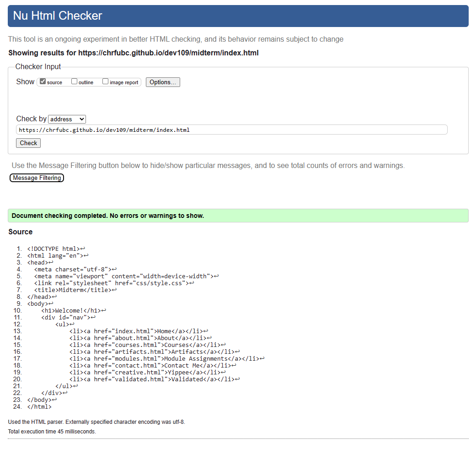Click the ongoing experiment notice text
Screen dimensions: 476x449
click(x=176, y=39)
